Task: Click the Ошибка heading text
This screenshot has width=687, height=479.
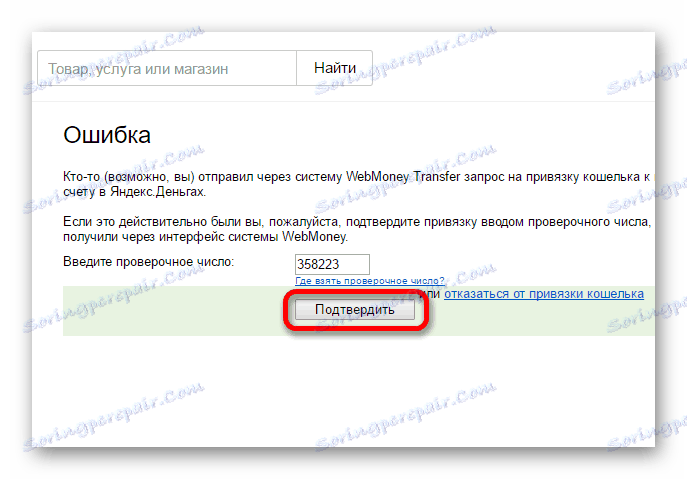Action: (x=107, y=135)
